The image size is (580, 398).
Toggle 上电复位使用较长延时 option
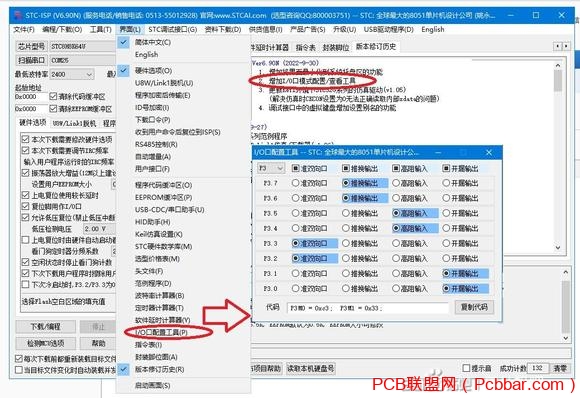(25, 195)
